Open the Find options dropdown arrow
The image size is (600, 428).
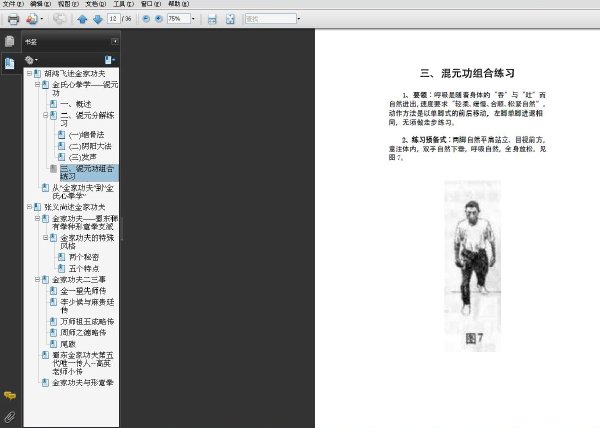point(299,19)
